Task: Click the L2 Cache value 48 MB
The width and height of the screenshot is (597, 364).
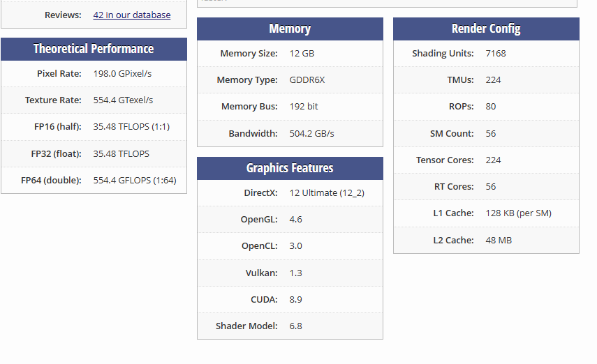Action: click(499, 241)
